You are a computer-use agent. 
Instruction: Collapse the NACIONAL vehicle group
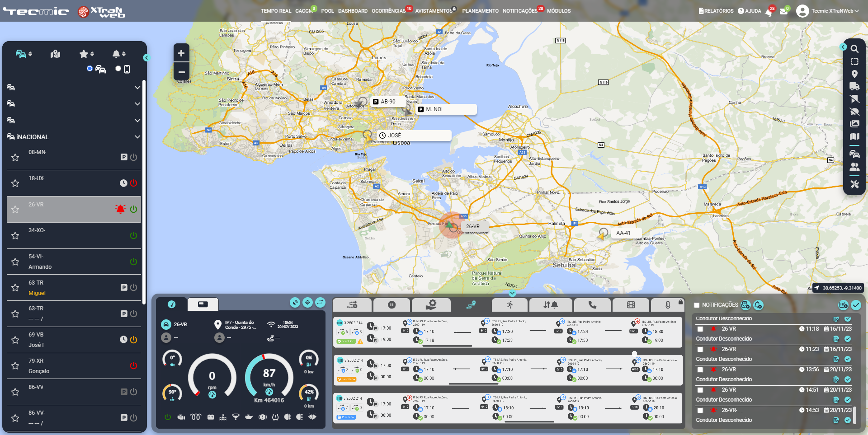point(137,137)
